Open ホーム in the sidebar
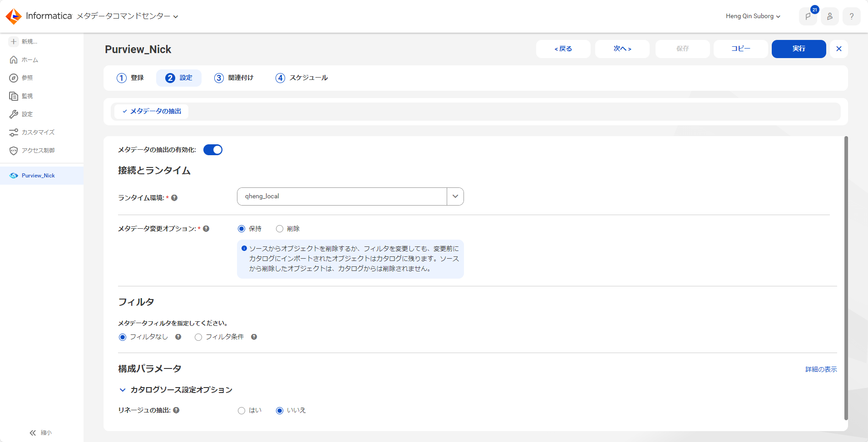868x442 pixels. tap(30, 60)
